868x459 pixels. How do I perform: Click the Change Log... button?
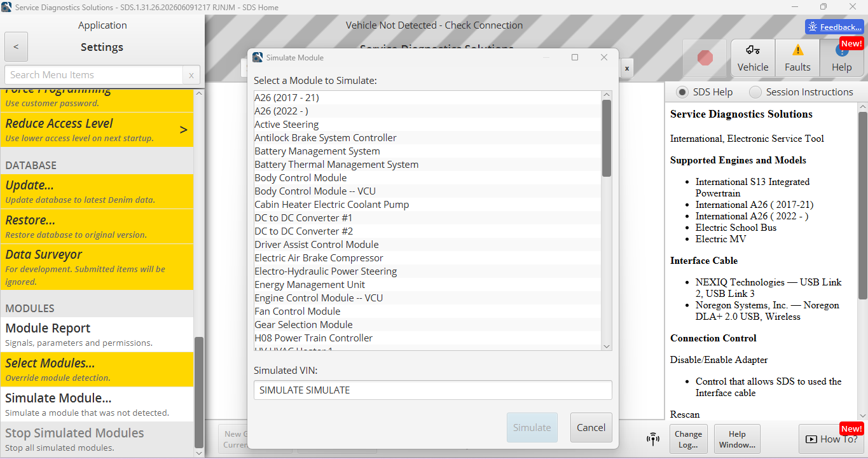(689, 439)
